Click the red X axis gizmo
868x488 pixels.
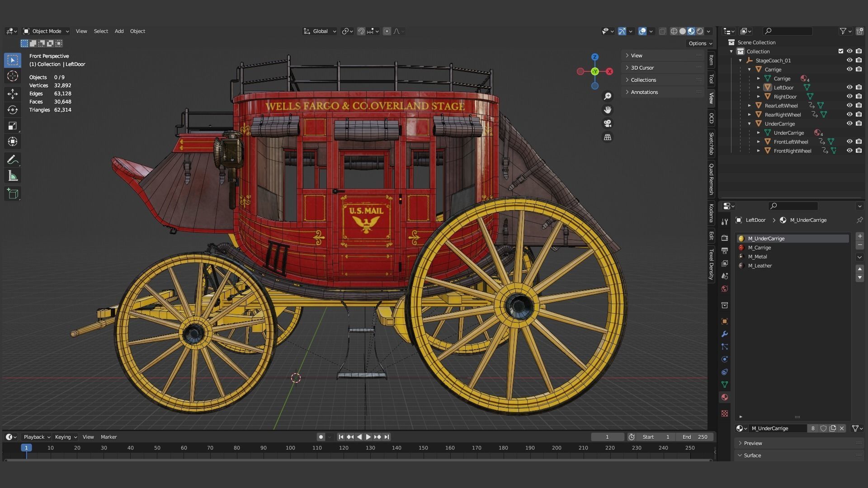tap(609, 71)
